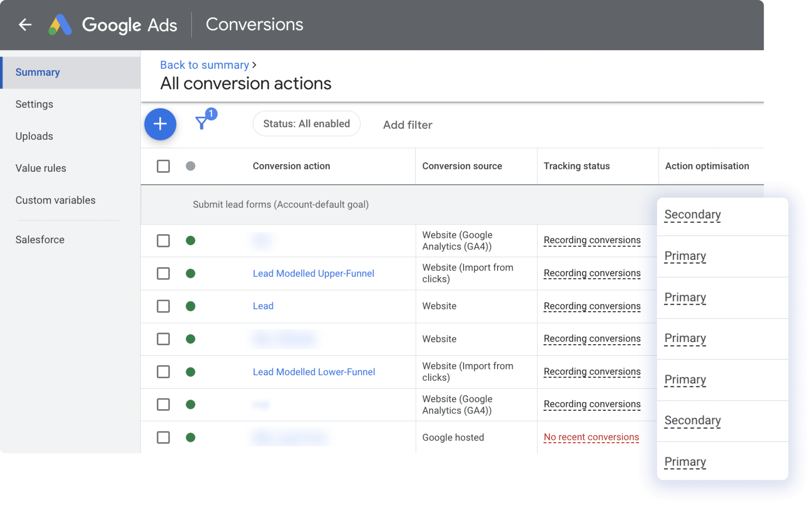Sort by Tracking status column header
812x506 pixels.
point(577,166)
